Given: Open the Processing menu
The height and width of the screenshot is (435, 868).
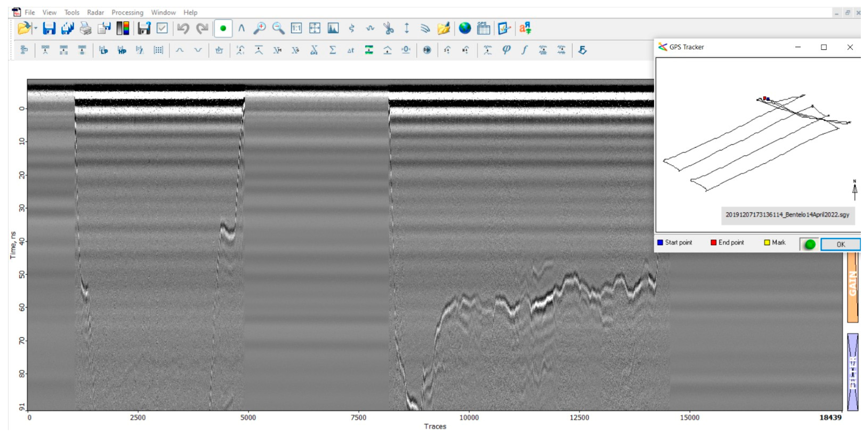Looking at the screenshot, I should (x=127, y=12).
